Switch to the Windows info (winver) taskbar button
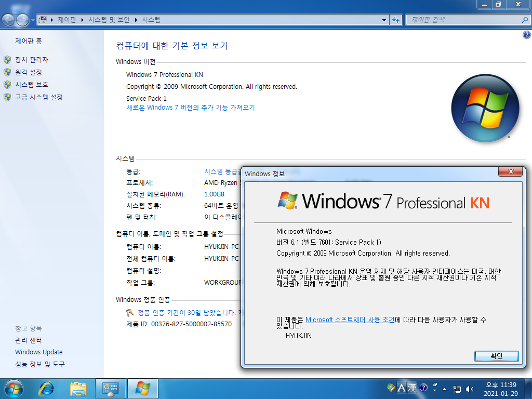This screenshot has height=399, width=532. pyautogui.click(x=142, y=389)
